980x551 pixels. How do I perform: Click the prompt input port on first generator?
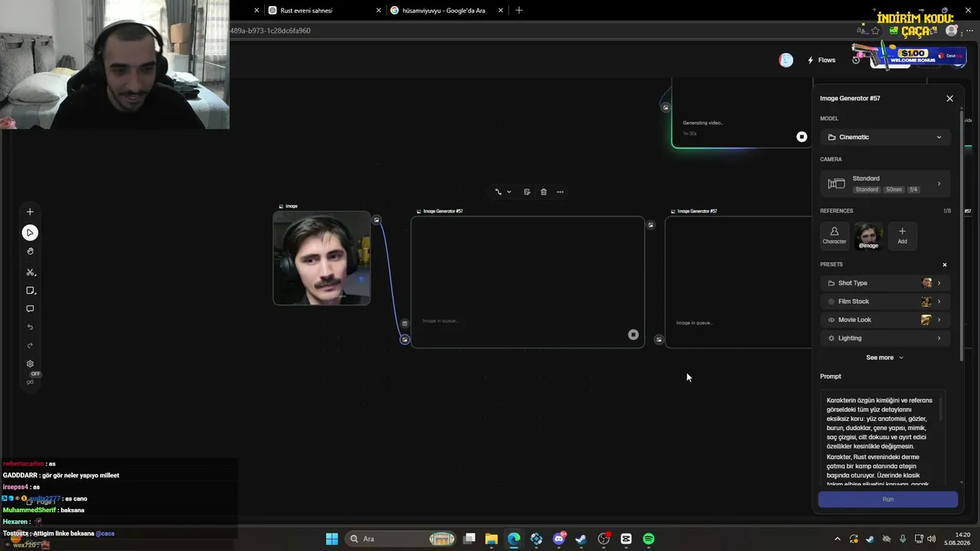405,323
